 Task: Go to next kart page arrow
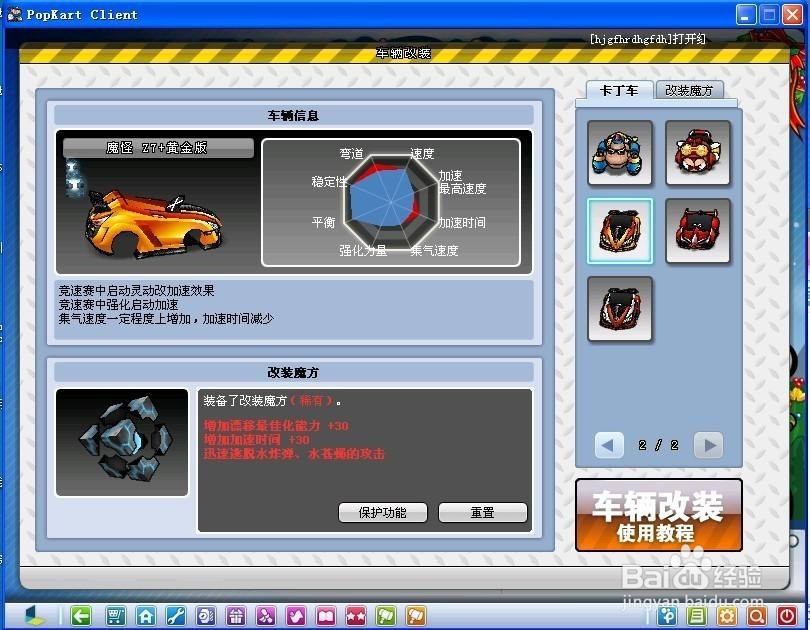708,445
